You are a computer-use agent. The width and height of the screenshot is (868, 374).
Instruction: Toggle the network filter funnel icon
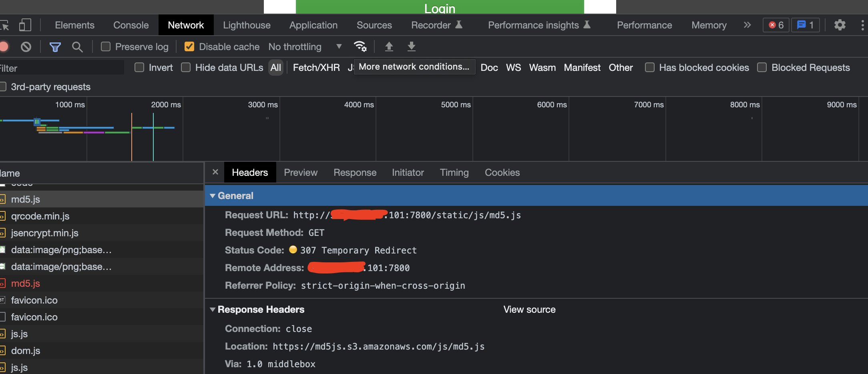[x=55, y=47]
